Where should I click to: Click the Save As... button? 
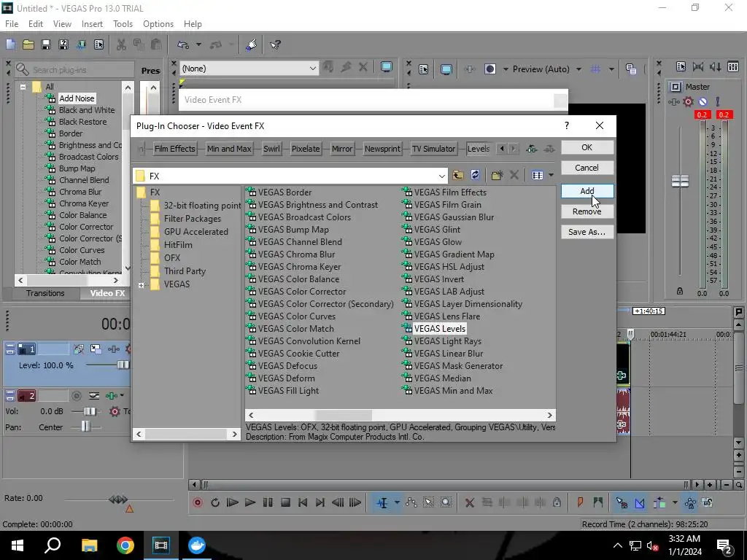[x=587, y=232]
